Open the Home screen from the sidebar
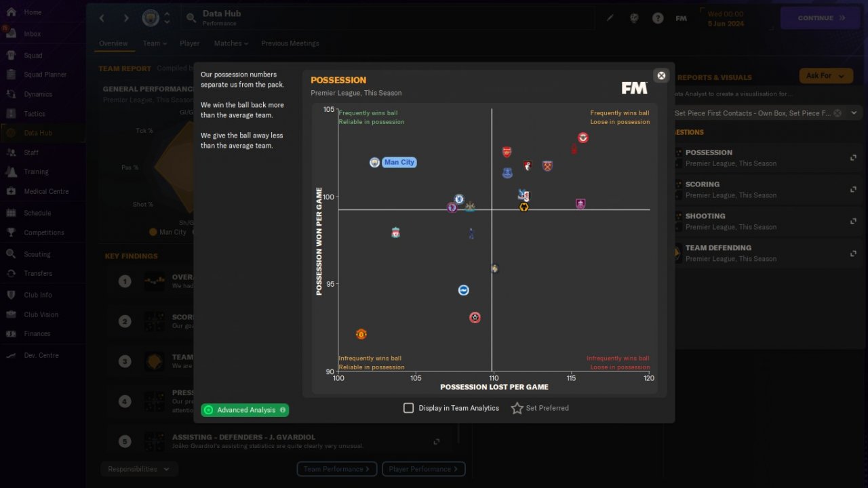Screen dimensions: 868x488 (x=33, y=12)
